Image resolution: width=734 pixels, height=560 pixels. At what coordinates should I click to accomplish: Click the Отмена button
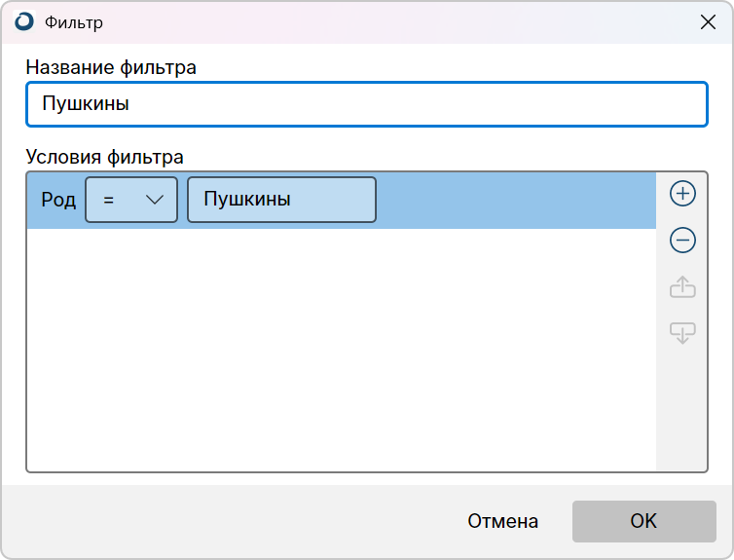click(x=502, y=521)
